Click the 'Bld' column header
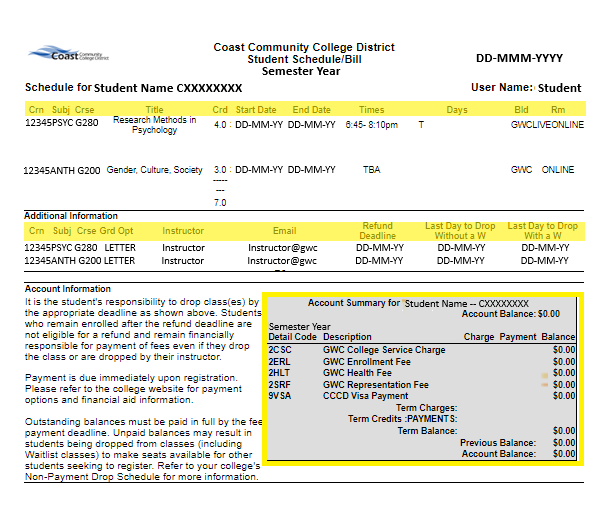The image size is (610, 514). [x=521, y=110]
